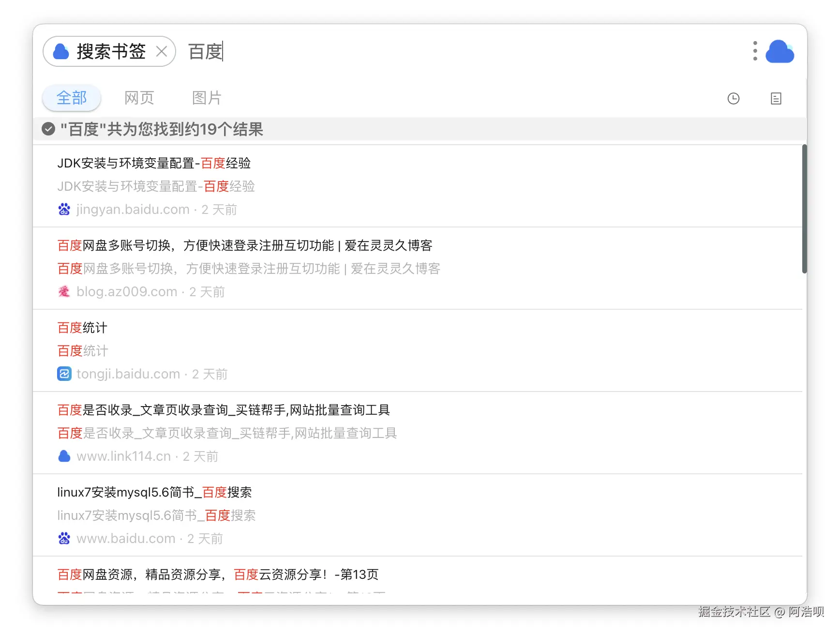
Task: Click Baidu paw favicon for jingyan.baidu.com
Action: 64,210
